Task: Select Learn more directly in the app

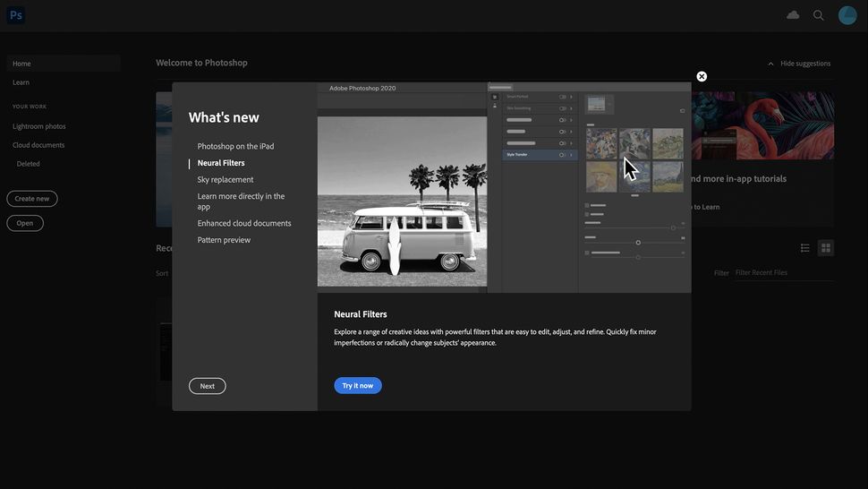Action: [x=242, y=201]
